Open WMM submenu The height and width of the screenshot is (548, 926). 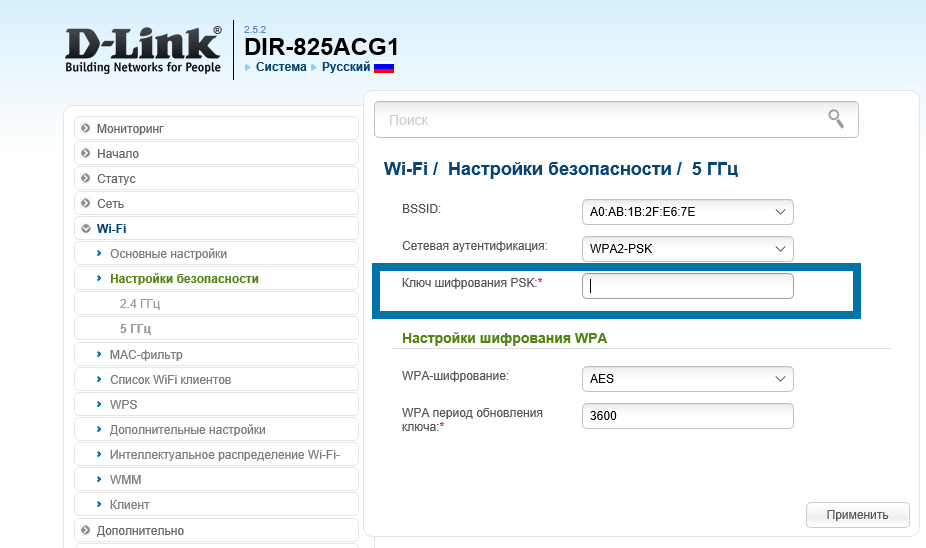(x=216, y=480)
